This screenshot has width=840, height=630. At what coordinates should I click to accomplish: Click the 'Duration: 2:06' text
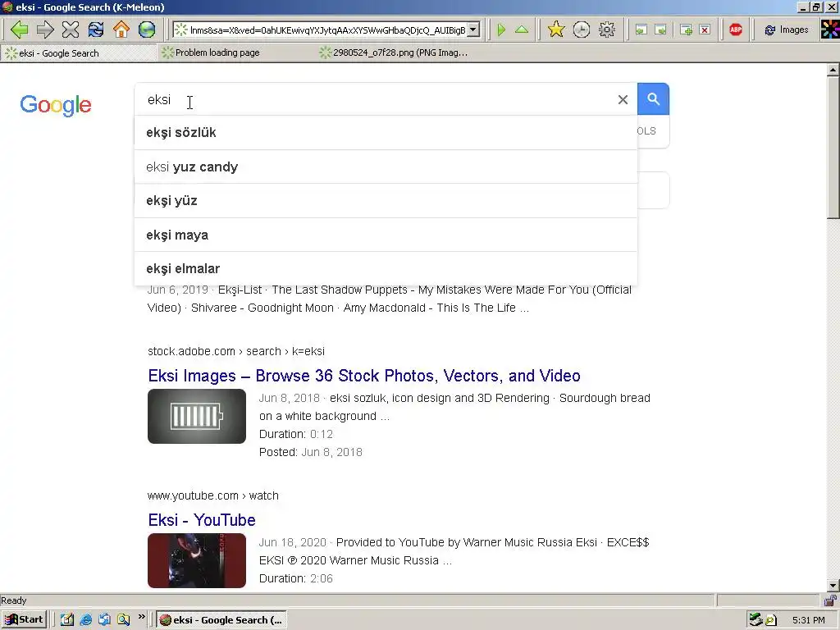click(296, 579)
